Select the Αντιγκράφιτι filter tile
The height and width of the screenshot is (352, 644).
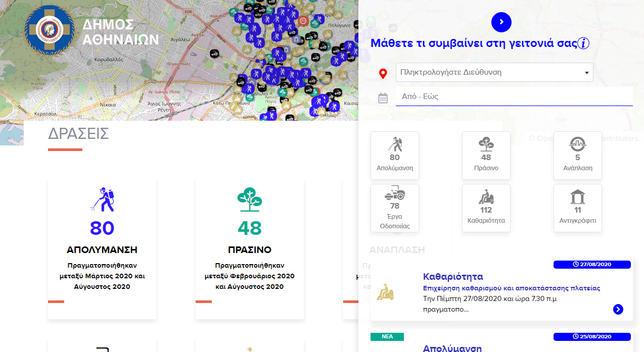tap(577, 208)
